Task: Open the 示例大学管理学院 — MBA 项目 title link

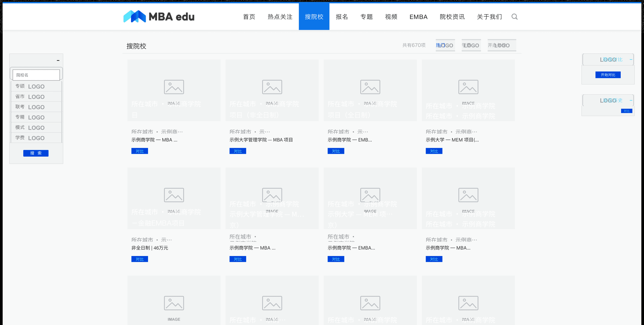Action: 261,140
